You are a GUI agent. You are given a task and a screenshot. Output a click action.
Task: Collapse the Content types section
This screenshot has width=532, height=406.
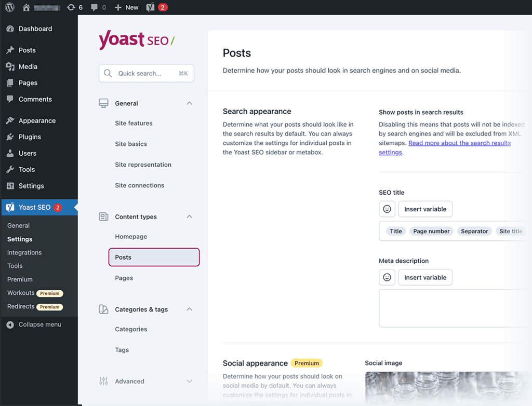coord(189,216)
